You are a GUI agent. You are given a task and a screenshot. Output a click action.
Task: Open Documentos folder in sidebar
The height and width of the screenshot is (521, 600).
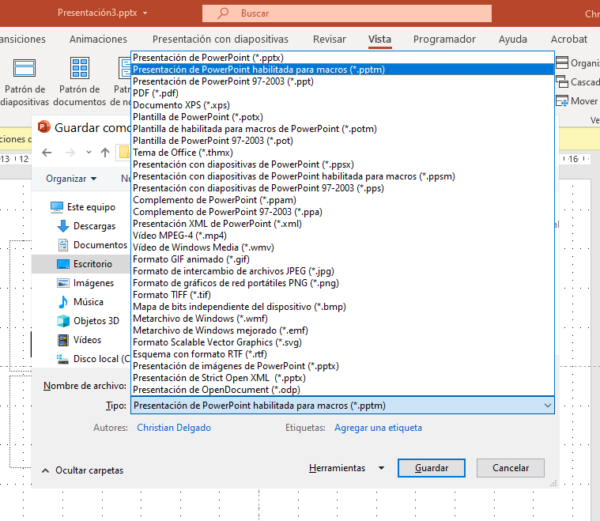[92, 245]
